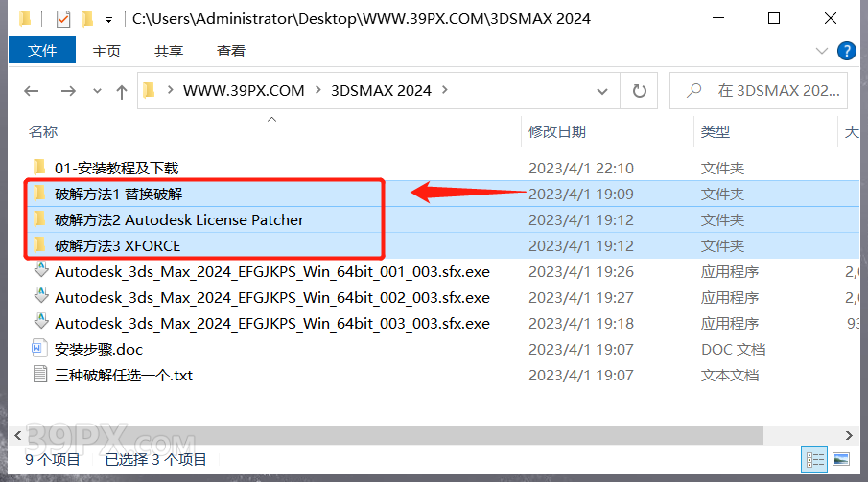Image resolution: width=868 pixels, height=482 pixels.
Task: Click the Word icon of 安装步骤.doc
Action: tap(38, 348)
